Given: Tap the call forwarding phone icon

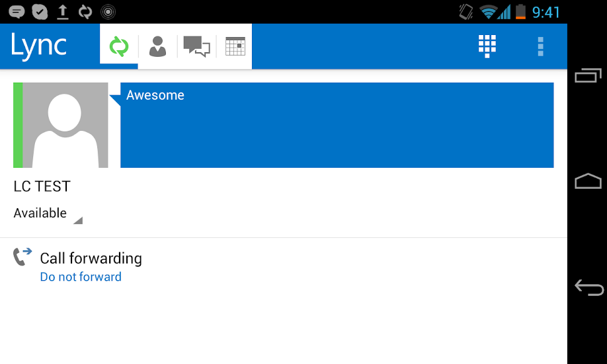Looking at the screenshot, I should [x=22, y=256].
